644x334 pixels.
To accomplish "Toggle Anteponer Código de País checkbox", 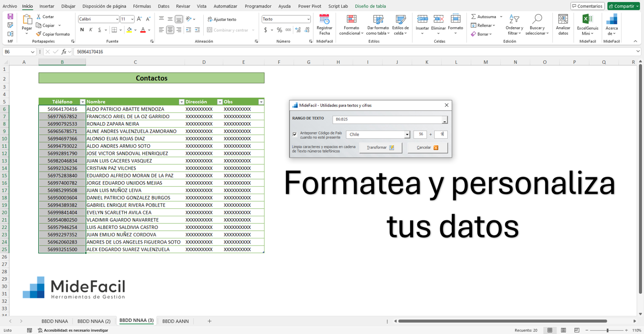I will point(295,134).
